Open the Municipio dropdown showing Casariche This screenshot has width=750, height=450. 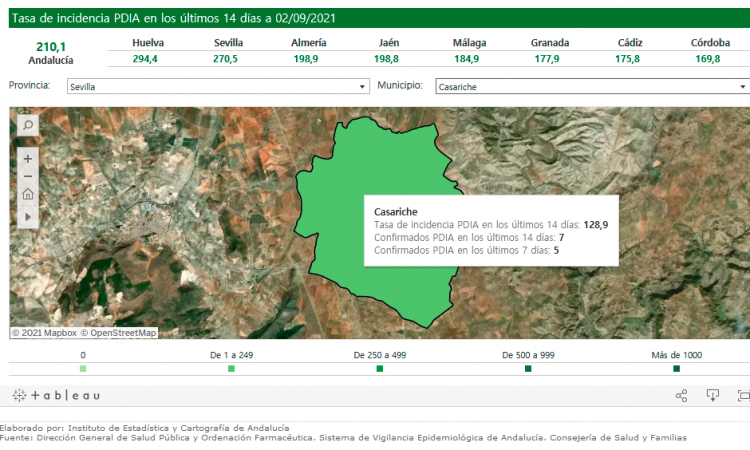(591, 87)
